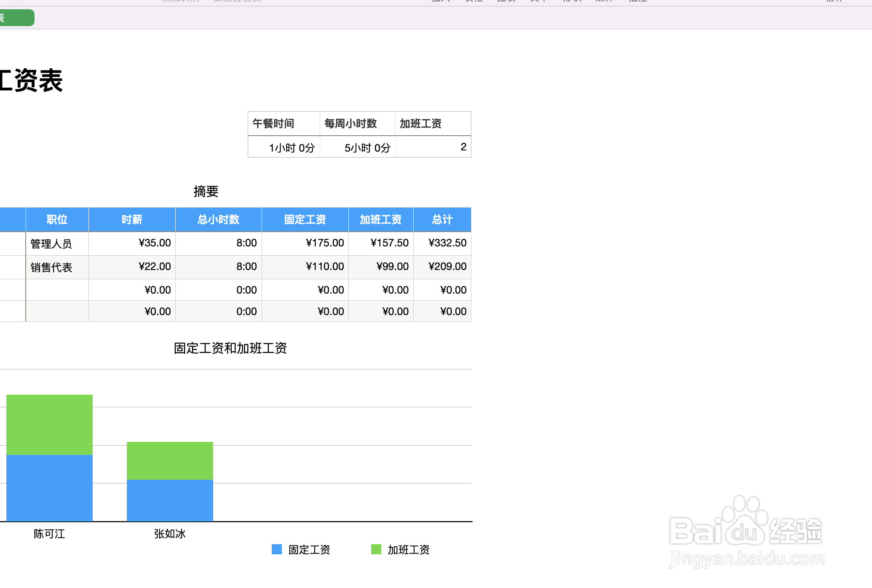Click the chart title 固定工资和加班工资
Viewport: 872px width, 588px height.
click(230, 348)
